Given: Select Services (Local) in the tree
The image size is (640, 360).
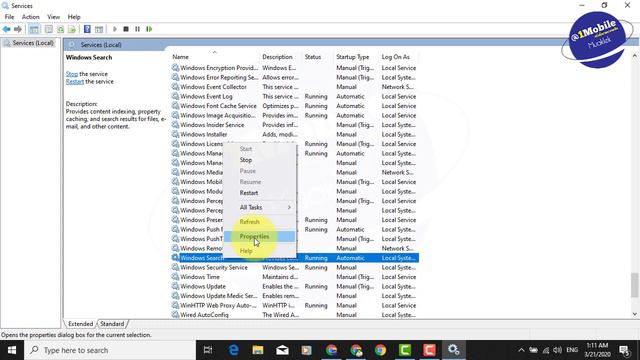Looking at the screenshot, I should tap(33, 43).
